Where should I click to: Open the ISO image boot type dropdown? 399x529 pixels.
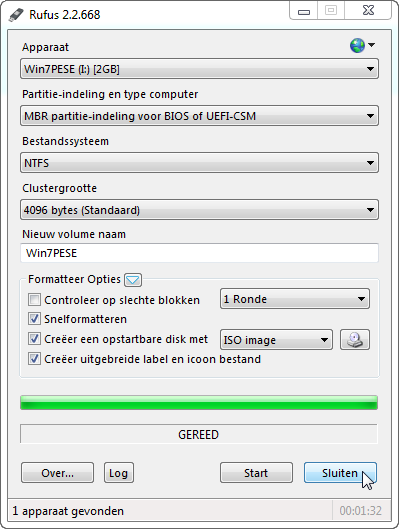tap(276, 340)
